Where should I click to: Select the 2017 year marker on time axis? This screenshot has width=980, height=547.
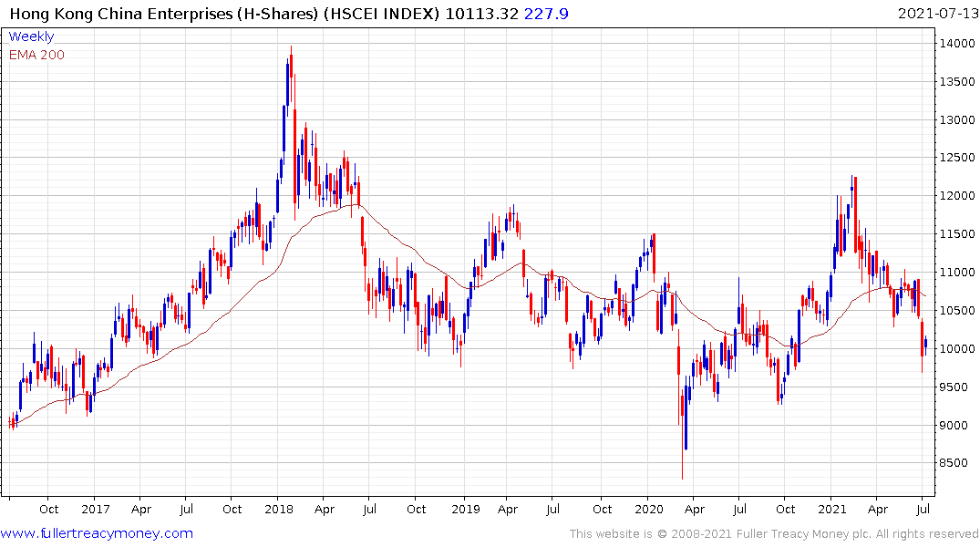tap(95, 509)
